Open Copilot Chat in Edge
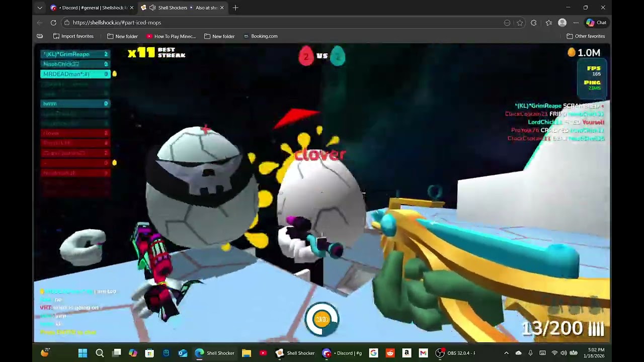Image resolution: width=644 pixels, height=362 pixels. click(597, 23)
